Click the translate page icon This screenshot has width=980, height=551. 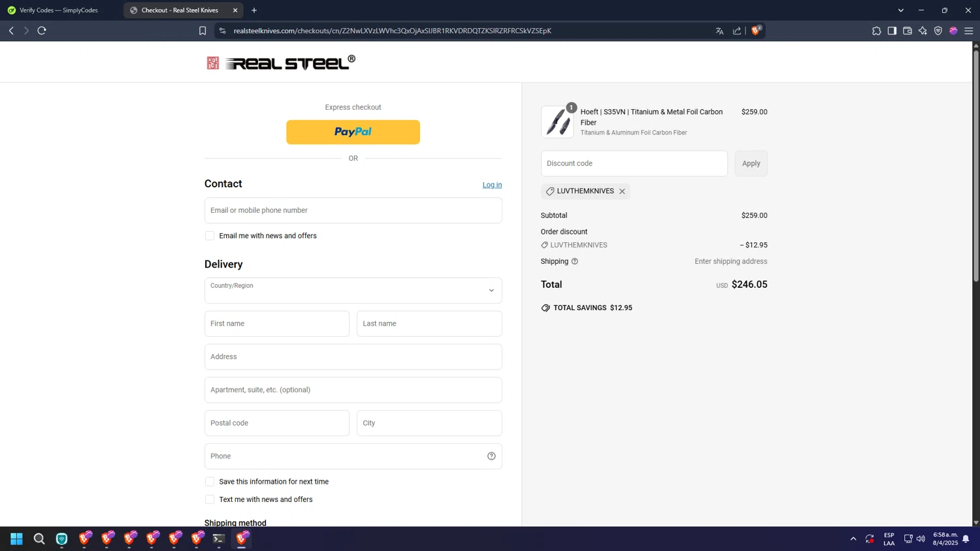tap(719, 31)
